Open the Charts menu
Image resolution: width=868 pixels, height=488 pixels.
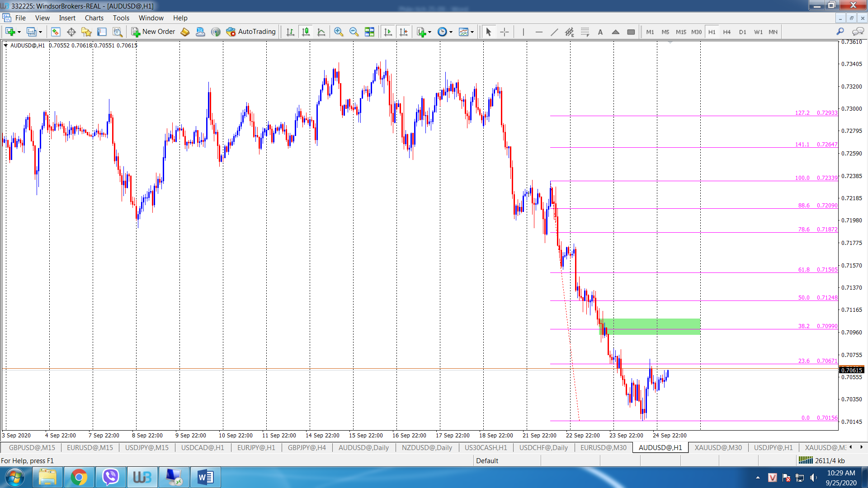(94, 18)
